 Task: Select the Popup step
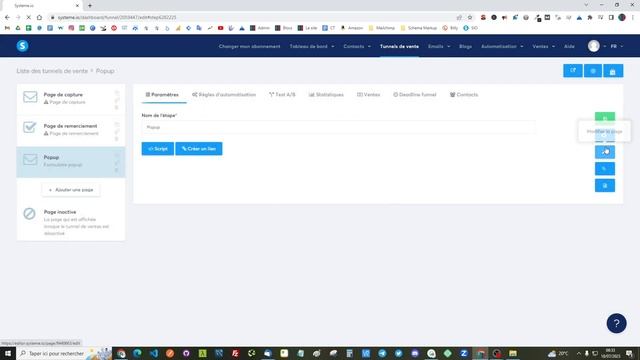pos(71,162)
